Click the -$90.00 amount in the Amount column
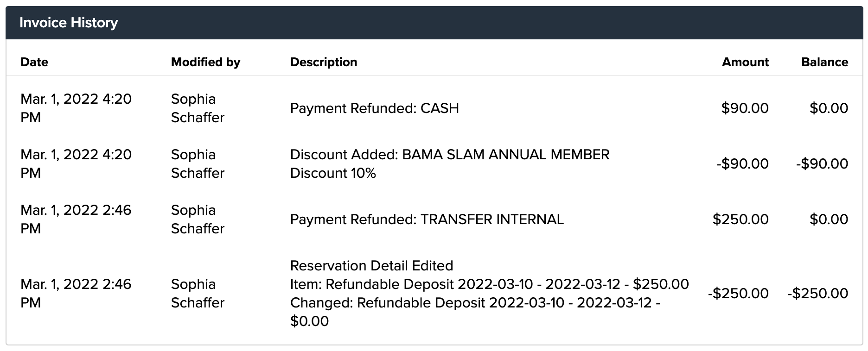The width and height of the screenshot is (868, 351). (742, 164)
